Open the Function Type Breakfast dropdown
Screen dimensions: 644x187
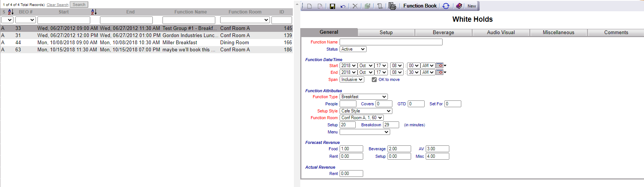click(364, 97)
